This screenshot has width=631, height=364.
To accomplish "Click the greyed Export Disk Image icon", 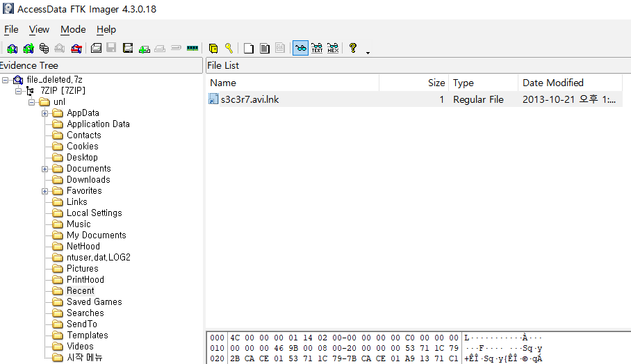I will click(111, 48).
